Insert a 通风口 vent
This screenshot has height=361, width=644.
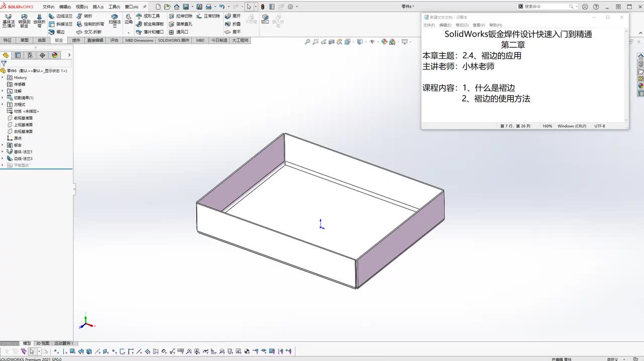point(179,32)
